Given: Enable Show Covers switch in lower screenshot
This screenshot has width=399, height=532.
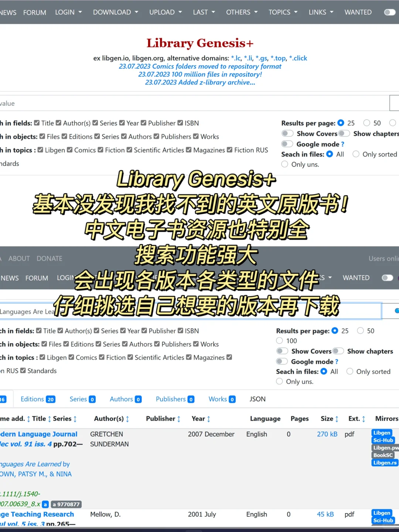Looking at the screenshot, I should (x=282, y=351).
